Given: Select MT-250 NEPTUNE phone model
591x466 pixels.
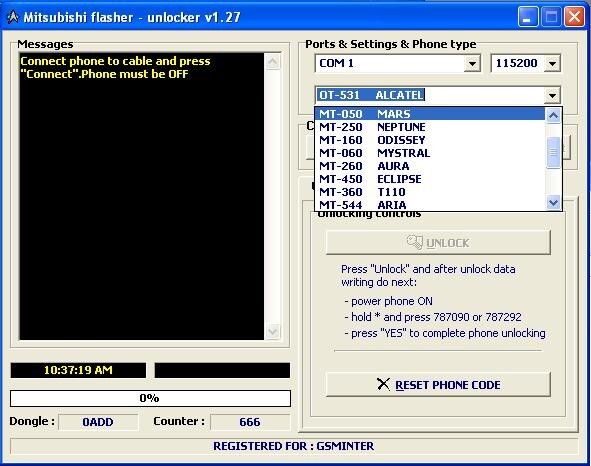Looking at the screenshot, I should pyautogui.click(x=430, y=127).
